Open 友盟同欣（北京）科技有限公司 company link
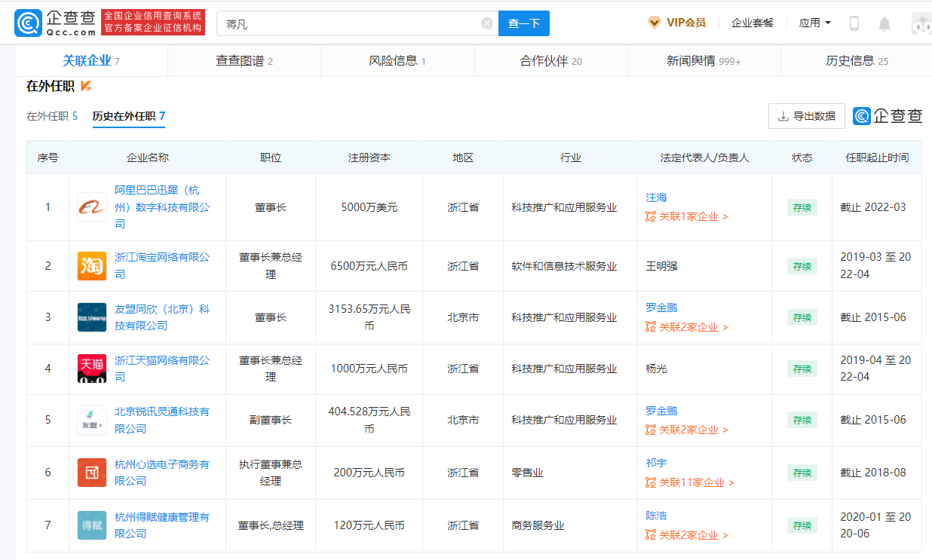Screen dimensions: 932x560 click(x=162, y=317)
